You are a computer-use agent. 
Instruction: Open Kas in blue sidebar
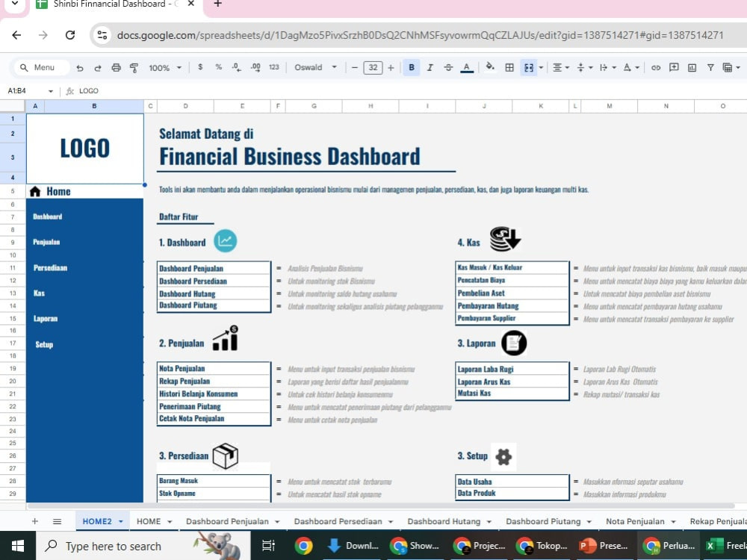(39, 293)
